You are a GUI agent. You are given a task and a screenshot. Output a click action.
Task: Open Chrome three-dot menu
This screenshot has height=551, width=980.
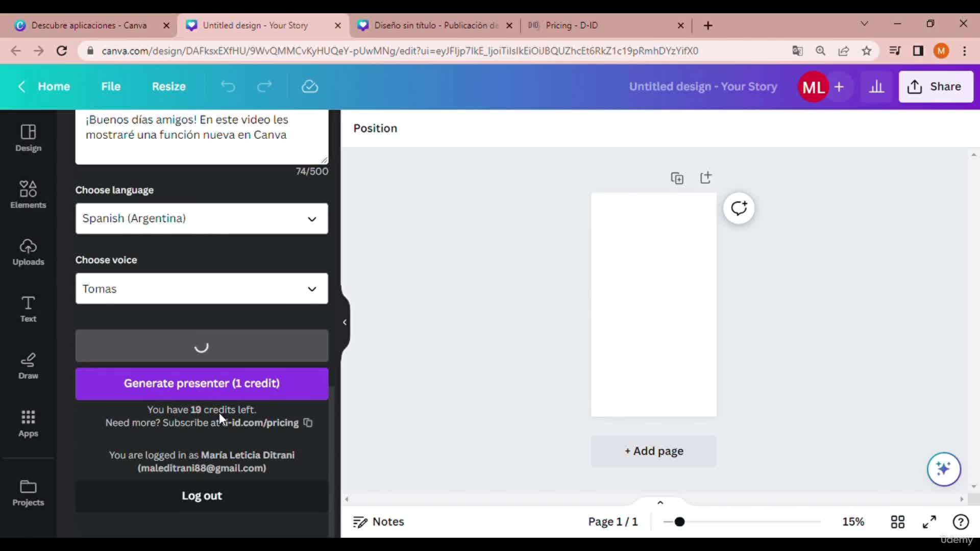(964, 51)
